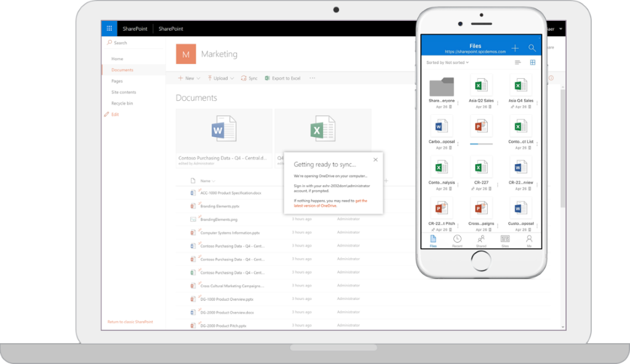Toggle grid view layout in the mobile app
Screen dimensions: 630x364
point(533,62)
